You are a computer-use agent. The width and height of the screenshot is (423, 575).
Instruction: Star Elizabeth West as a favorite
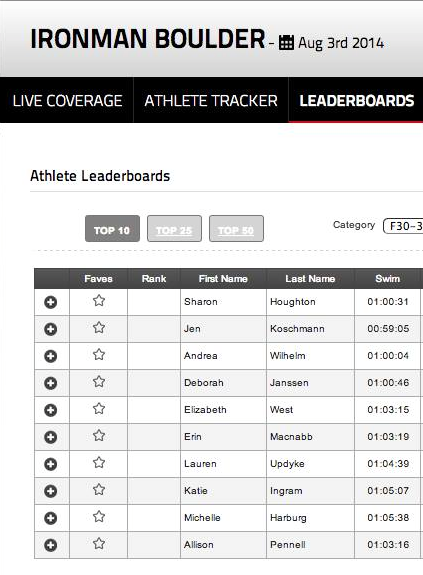coord(99,409)
